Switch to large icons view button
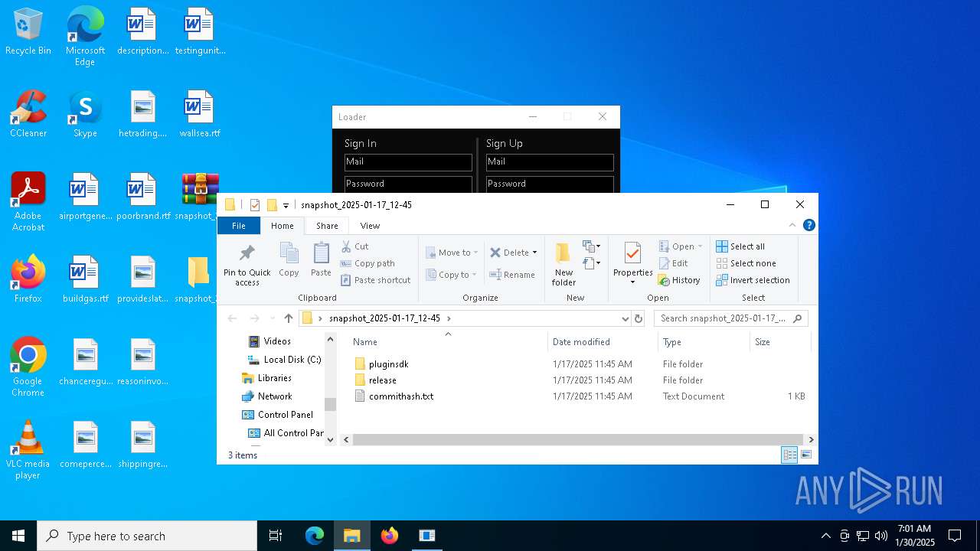This screenshot has height=551, width=980. (x=806, y=455)
